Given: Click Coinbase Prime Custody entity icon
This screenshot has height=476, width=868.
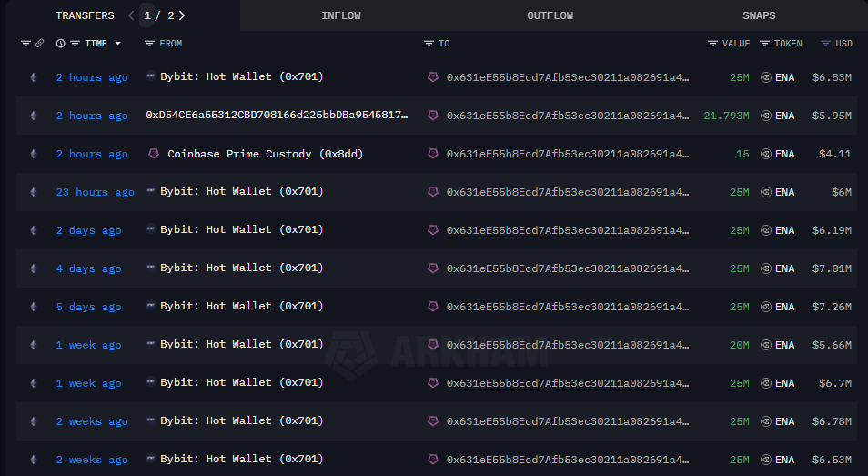Looking at the screenshot, I should (x=154, y=154).
